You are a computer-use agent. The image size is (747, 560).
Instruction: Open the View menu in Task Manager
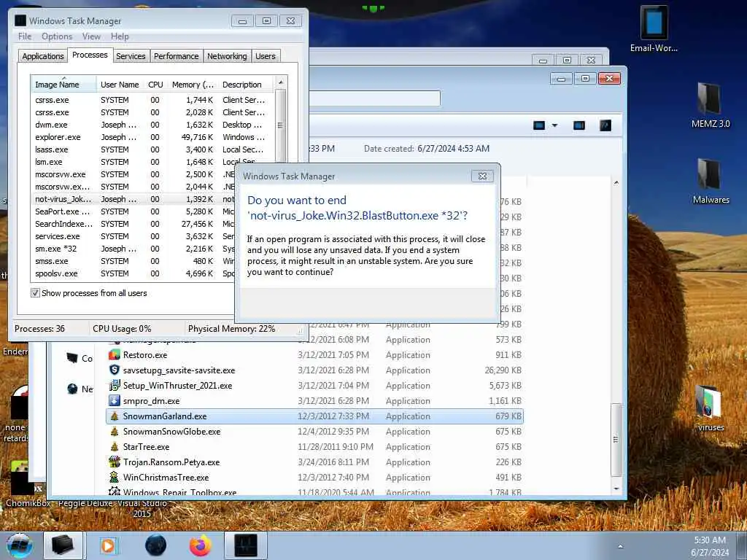click(x=91, y=36)
